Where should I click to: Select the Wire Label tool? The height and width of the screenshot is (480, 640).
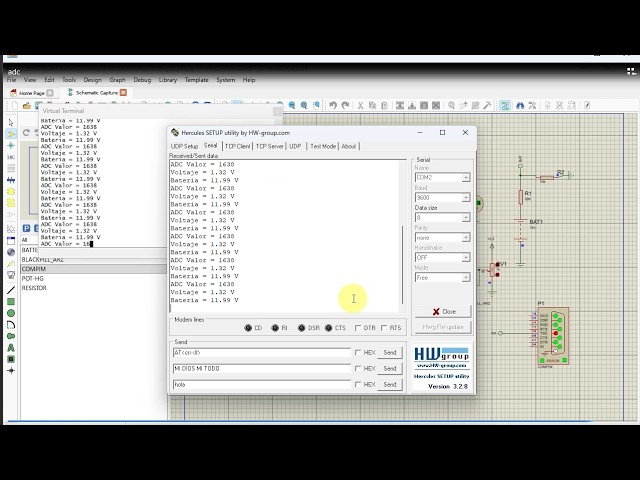click(11, 157)
